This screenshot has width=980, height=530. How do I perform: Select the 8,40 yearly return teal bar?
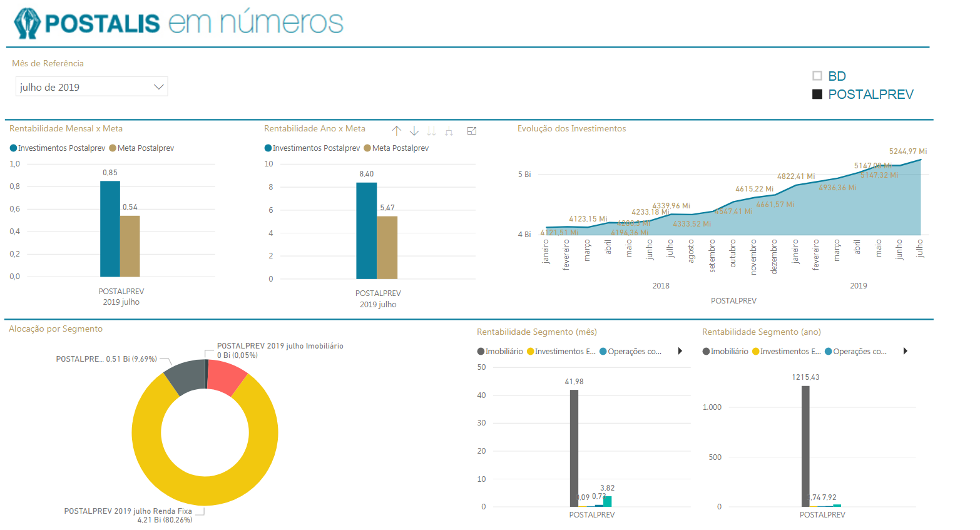tap(367, 231)
